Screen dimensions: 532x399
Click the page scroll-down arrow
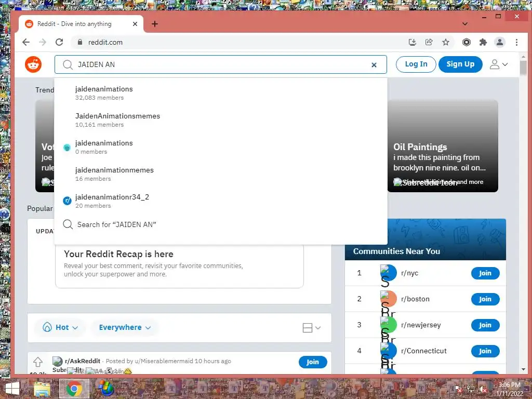pyautogui.click(x=523, y=369)
